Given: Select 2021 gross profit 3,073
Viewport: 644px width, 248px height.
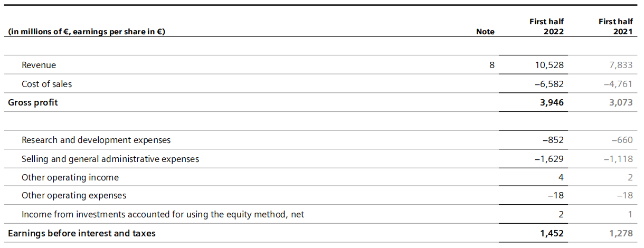Looking at the screenshot, I should point(620,102).
